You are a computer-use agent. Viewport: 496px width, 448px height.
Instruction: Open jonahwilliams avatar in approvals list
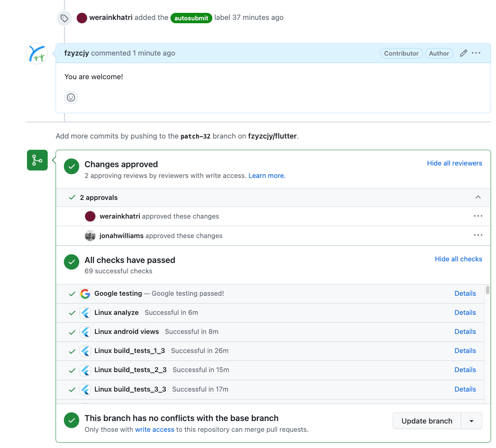click(x=90, y=236)
